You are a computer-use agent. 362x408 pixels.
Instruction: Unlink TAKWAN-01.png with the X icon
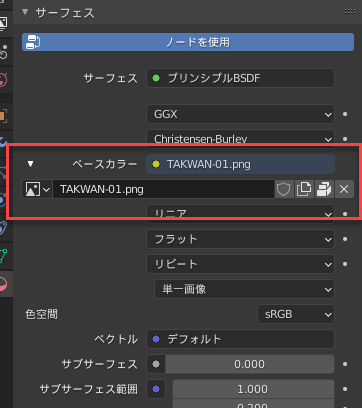[x=344, y=189]
